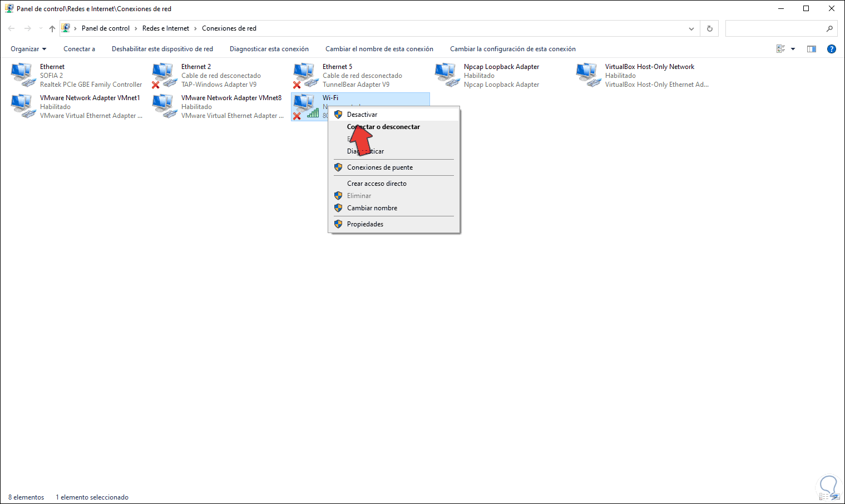Choose Conexiones de puente
845x504 pixels.
(394, 167)
